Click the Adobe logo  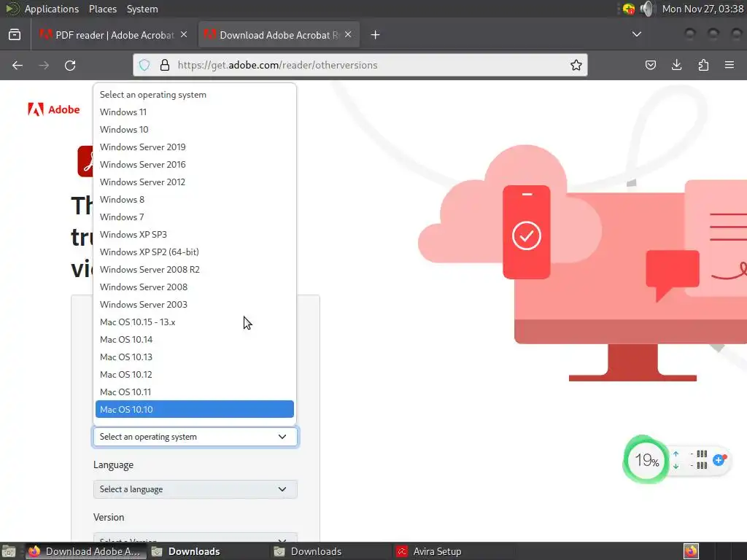click(54, 109)
